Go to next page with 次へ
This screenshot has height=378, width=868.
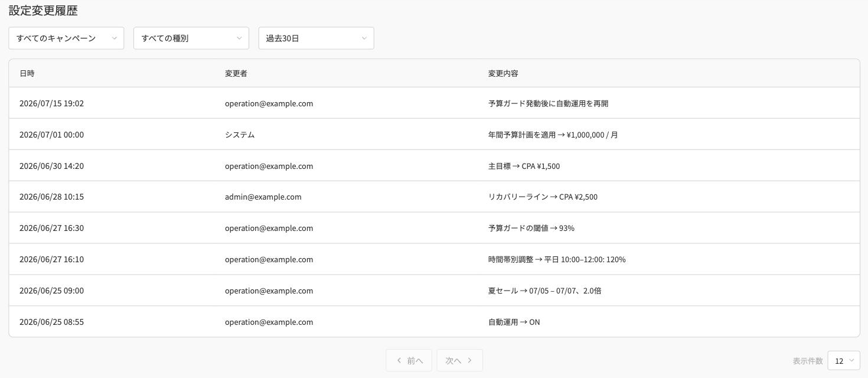click(460, 360)
